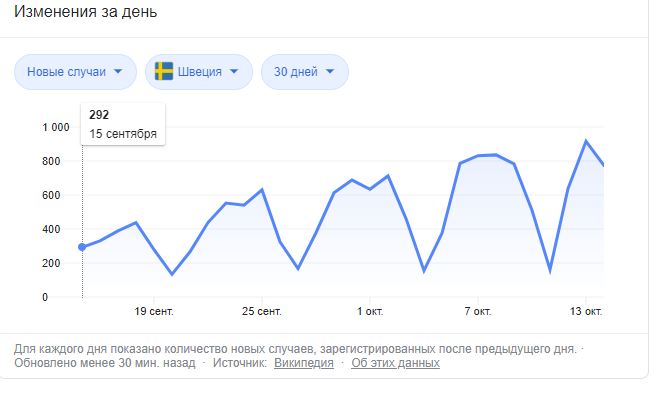Screen dimensions: 654x395
Task: Click the "13 окт." axis label
Action: point(586,311)
